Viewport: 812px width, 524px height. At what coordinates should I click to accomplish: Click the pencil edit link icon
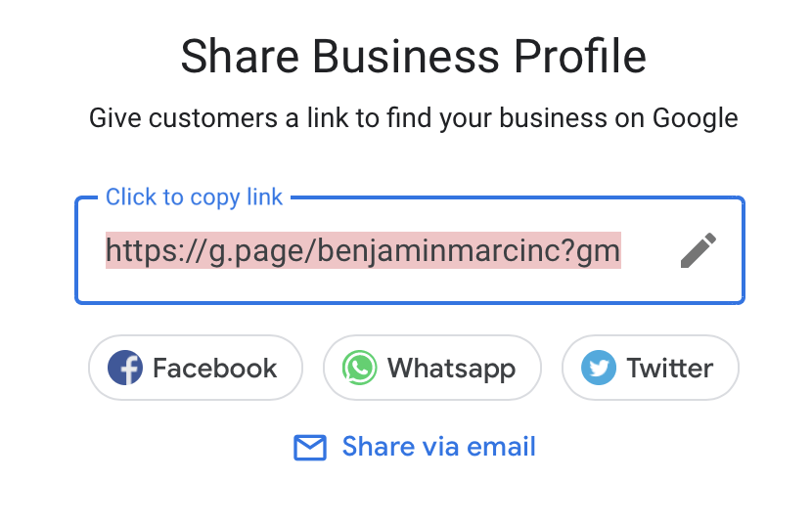coord(699,250)
